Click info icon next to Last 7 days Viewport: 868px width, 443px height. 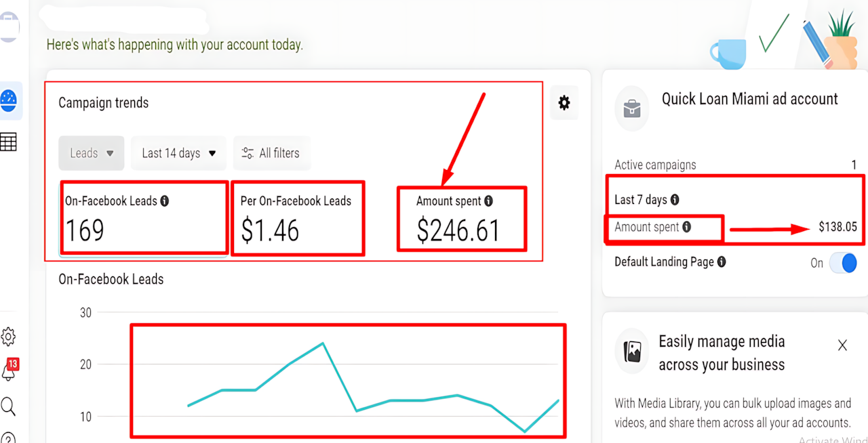point(675,200)
